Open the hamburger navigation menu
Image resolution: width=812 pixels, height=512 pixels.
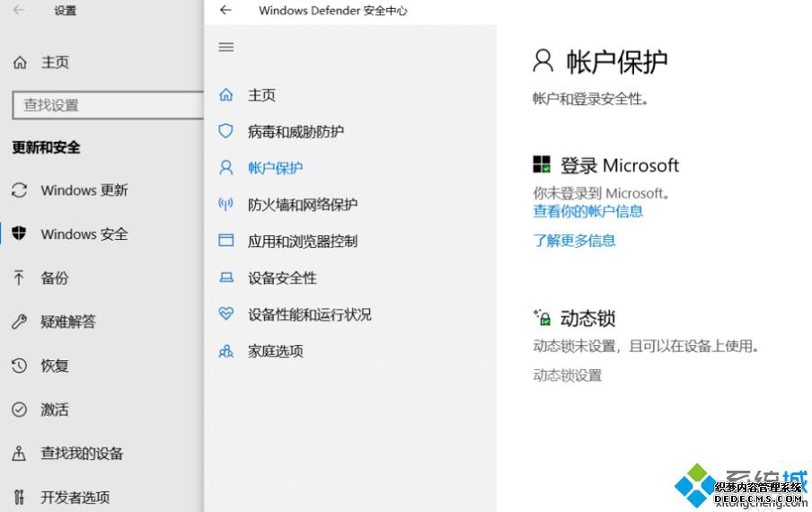225,47
